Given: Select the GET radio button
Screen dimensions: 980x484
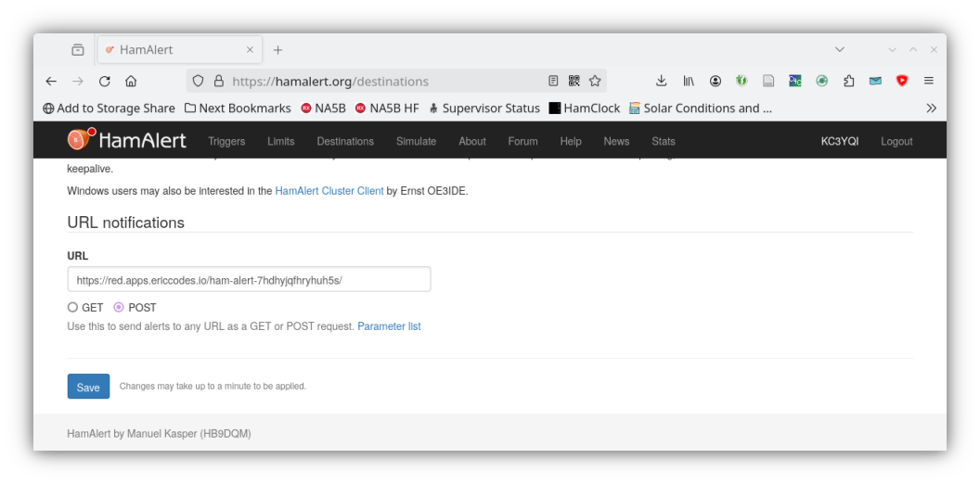Looking at the screenshot, I should tap(72, 307).
